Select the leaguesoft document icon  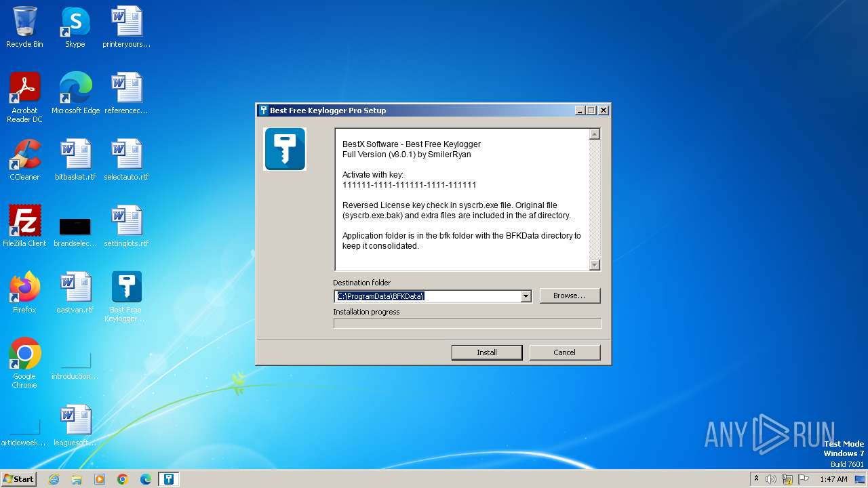point(75,426)
